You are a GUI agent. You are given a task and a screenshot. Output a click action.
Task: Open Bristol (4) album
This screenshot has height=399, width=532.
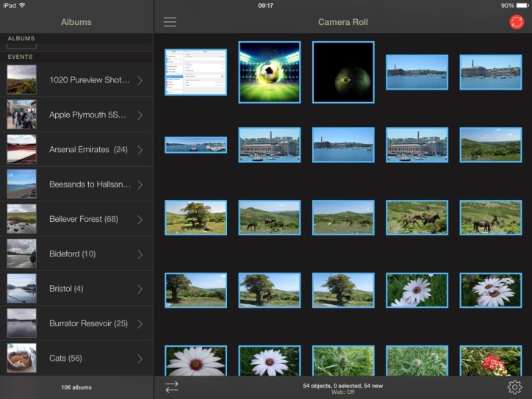point(66,289)
